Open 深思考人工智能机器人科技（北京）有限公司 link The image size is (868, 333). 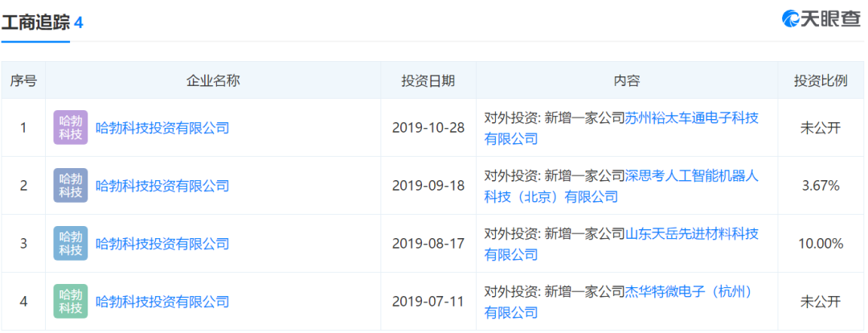coord(621,186)
